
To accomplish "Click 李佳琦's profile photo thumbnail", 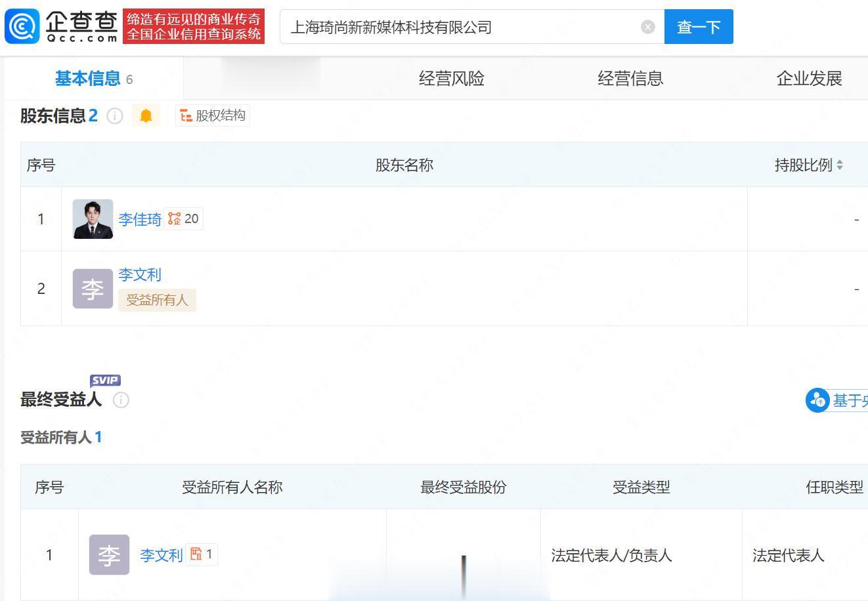I will pyautogui.click(x=93, y=219).
